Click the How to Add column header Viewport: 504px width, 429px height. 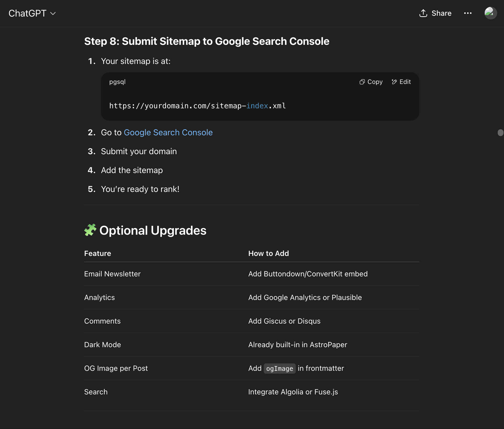[x=269, y=253]
